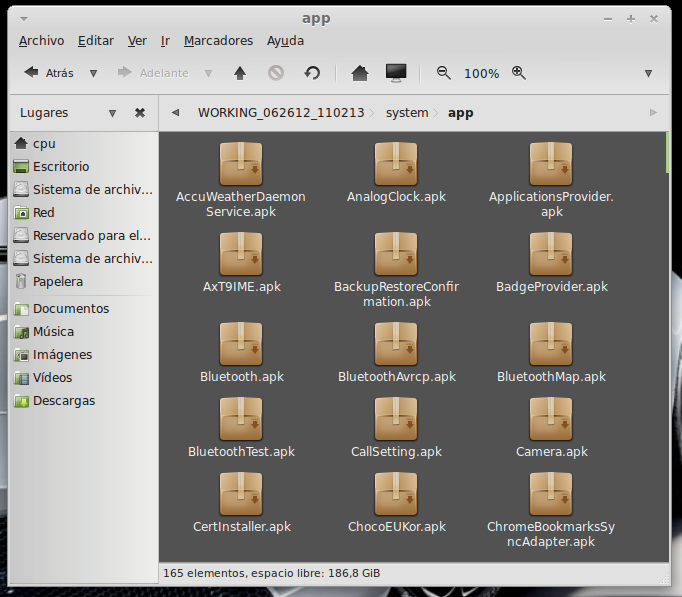Open the Ayuda menu
This screenshot has width=682, height=597.
(x=285, y=41)
